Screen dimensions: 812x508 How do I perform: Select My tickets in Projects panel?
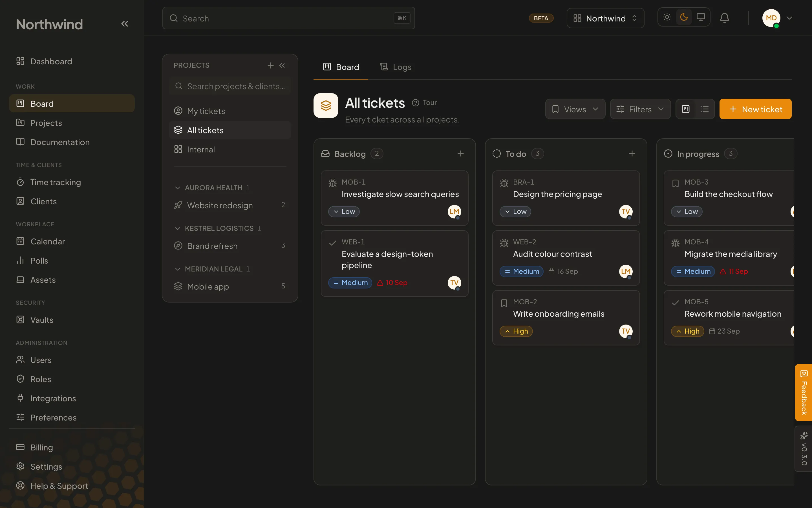(230, 111)
